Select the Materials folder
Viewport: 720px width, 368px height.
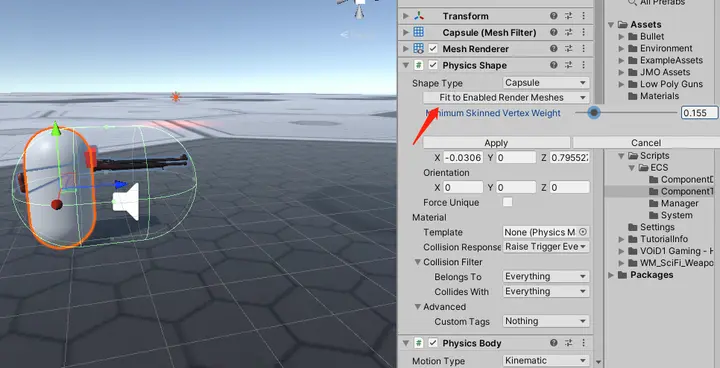(x=659, y=96)
